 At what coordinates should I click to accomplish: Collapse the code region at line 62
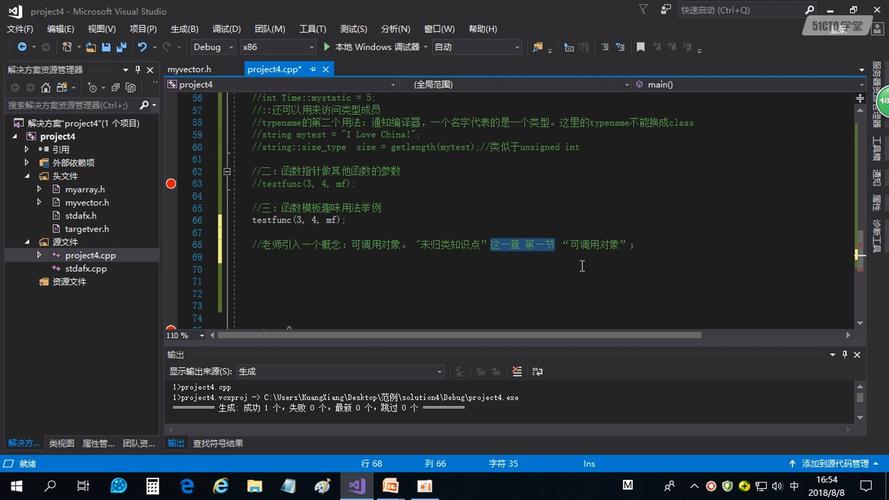point(227,171)
